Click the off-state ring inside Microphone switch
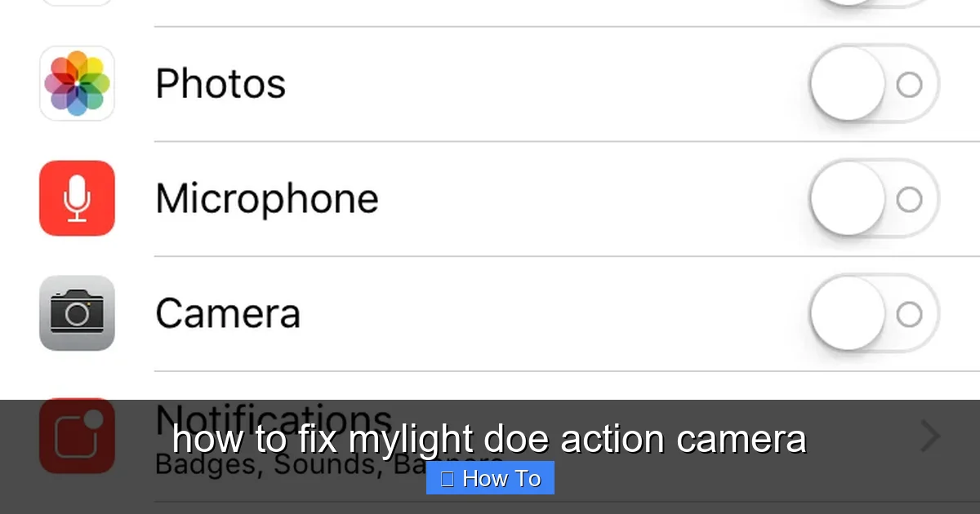The height and width of the screenshot is (514, 980). (909, 199)
